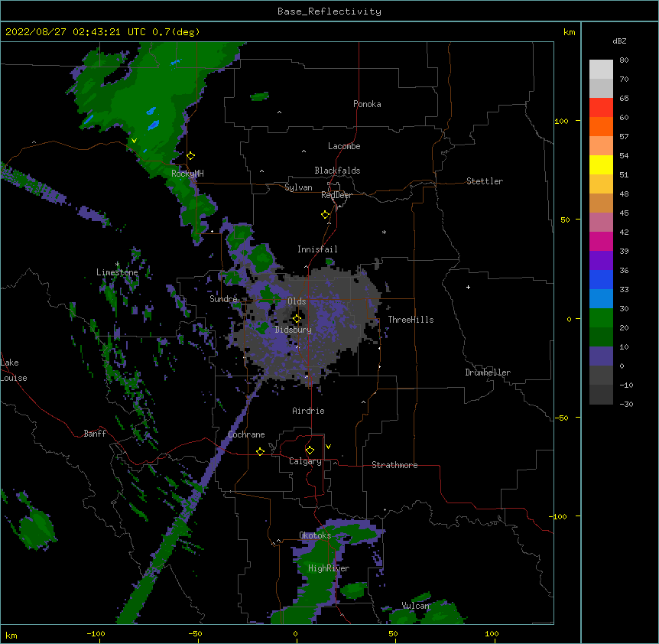This screenshot has height=644, width=659.
Task: Select the white plus marker north of Drumheller
Action: click(x=468, y=287)
